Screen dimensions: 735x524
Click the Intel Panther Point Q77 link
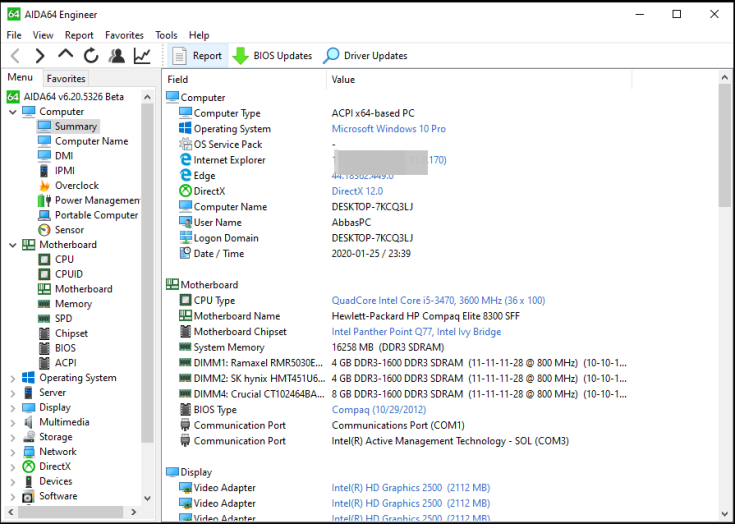[x=416, y=332]
